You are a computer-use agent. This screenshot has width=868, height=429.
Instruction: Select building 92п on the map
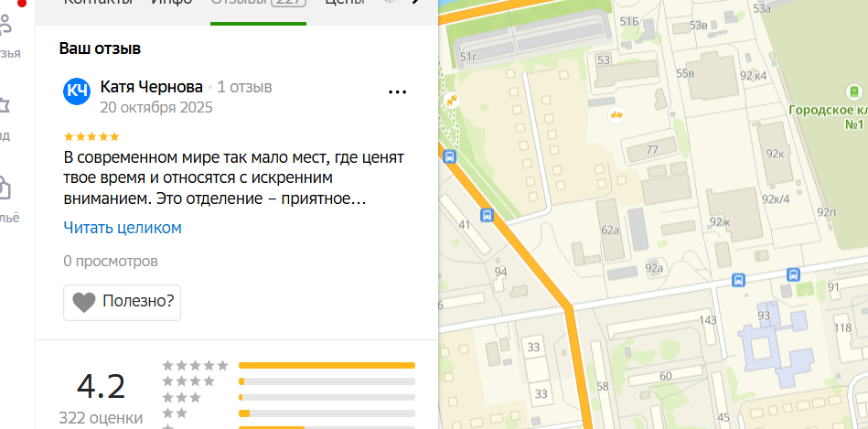click(x=825, y=212)
